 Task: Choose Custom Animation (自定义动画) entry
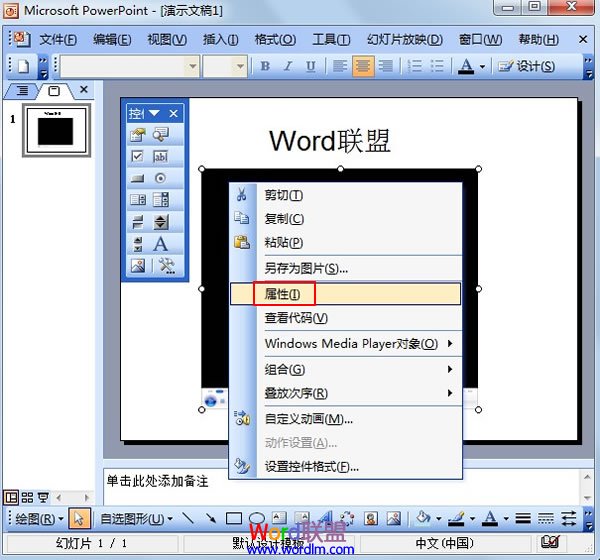coord(346,419)
